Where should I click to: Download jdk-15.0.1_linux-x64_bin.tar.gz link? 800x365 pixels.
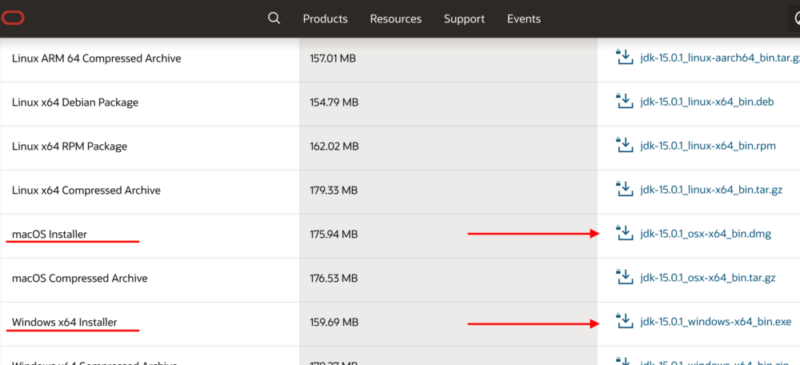point(711,190)
